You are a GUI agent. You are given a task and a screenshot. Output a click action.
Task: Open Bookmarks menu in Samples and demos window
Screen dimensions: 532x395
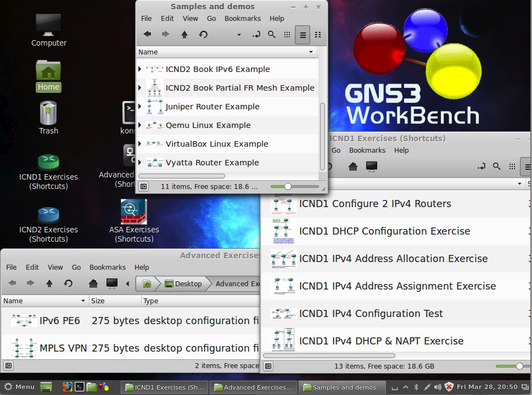(242, 18)
